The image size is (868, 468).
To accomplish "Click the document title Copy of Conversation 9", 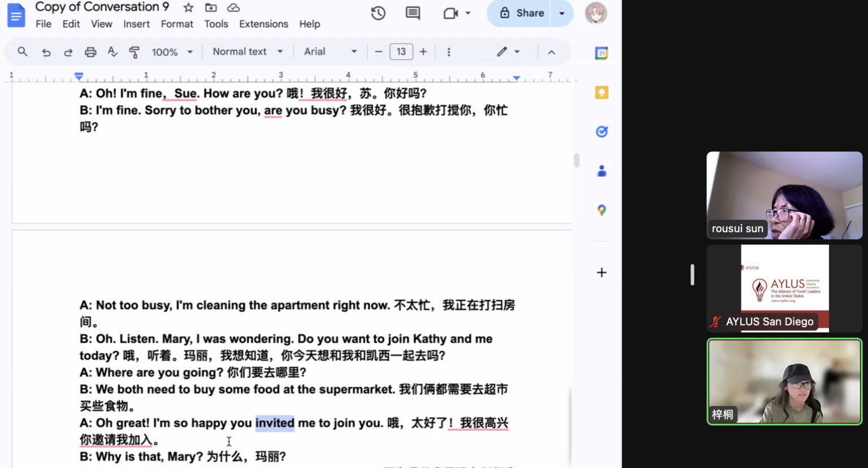I will click(x=102, y=7).
